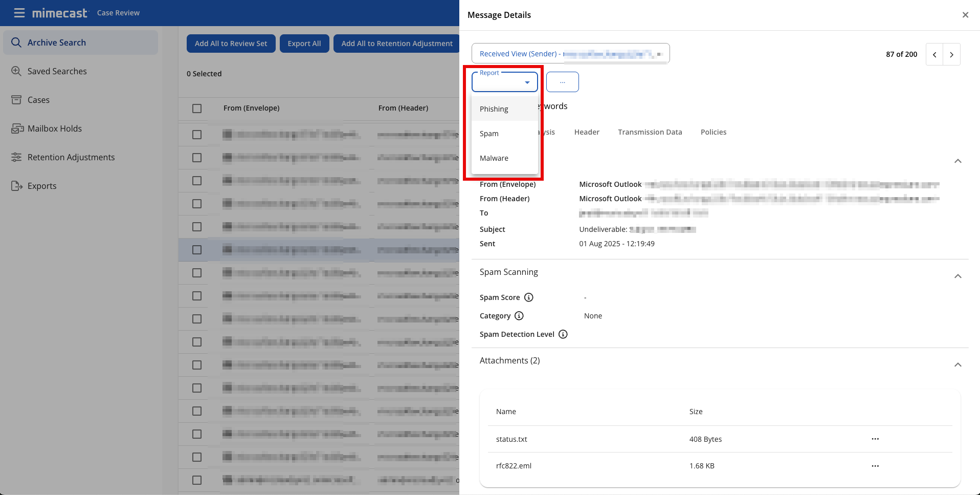Toggle the select-all header checkbox
Image resolution: width=980 pixels, height=495 pixels.
[197, 109]
